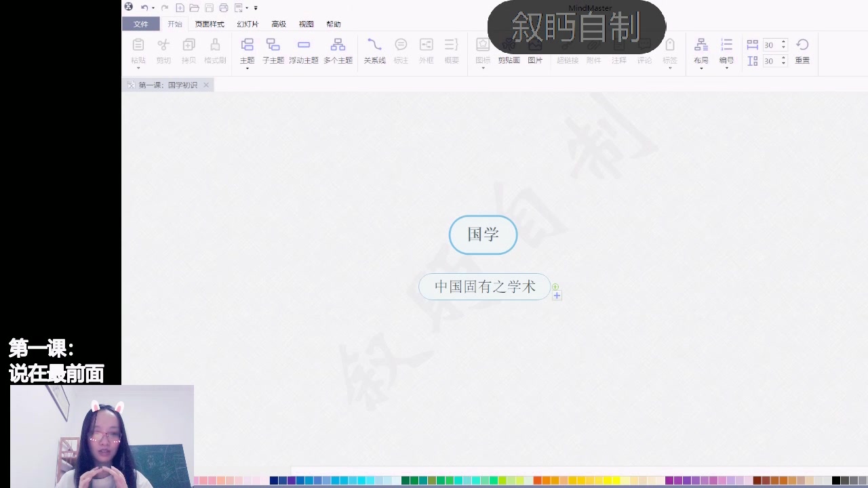Viewport: 868px width, 488px height.
Task: Expand the 主题 dropdown arrow
Action: click(x=248, y=68)
